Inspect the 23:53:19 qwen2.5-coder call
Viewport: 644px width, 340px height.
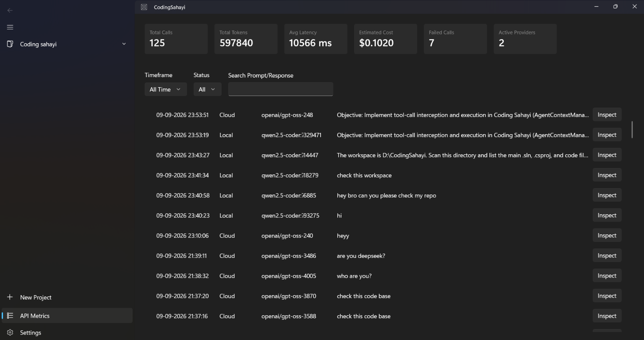[x=607, y=135]
